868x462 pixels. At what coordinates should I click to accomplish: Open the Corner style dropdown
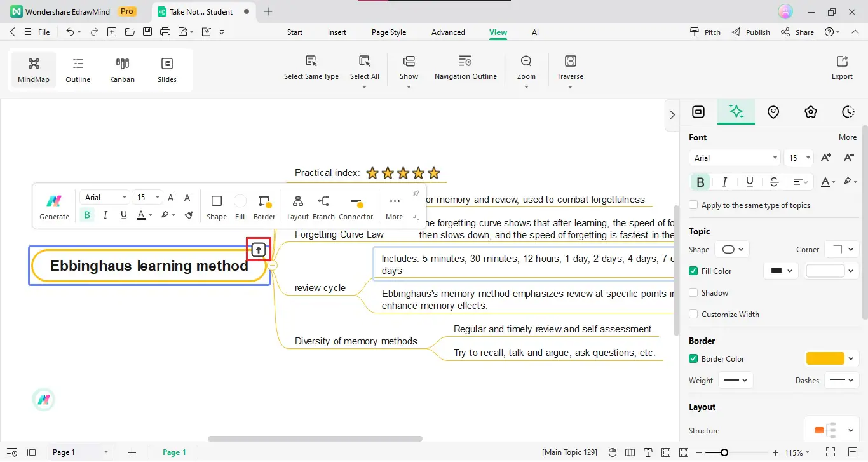pos(841,249)
